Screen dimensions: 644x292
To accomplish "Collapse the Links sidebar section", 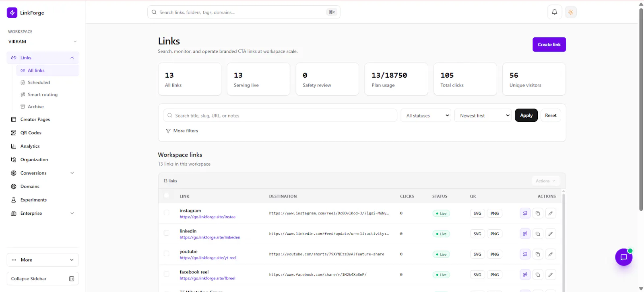I will pyautogui.click(x=72, y=58).
